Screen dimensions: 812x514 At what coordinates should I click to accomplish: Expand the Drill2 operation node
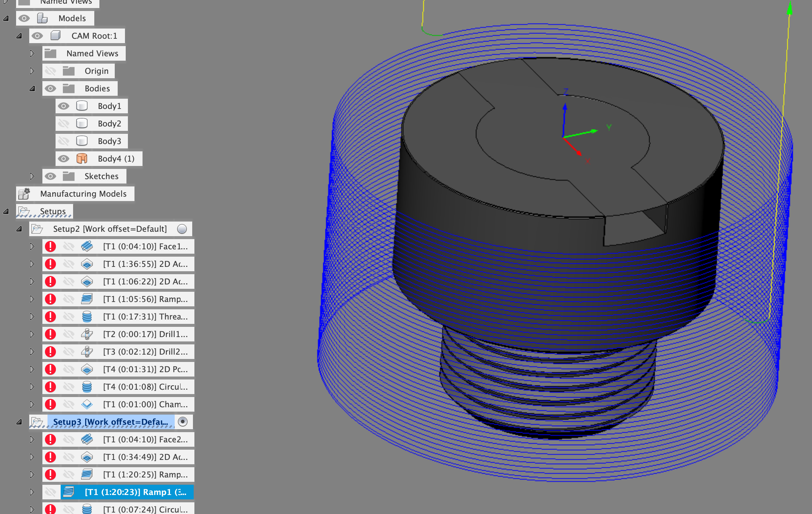coord(32,352)
